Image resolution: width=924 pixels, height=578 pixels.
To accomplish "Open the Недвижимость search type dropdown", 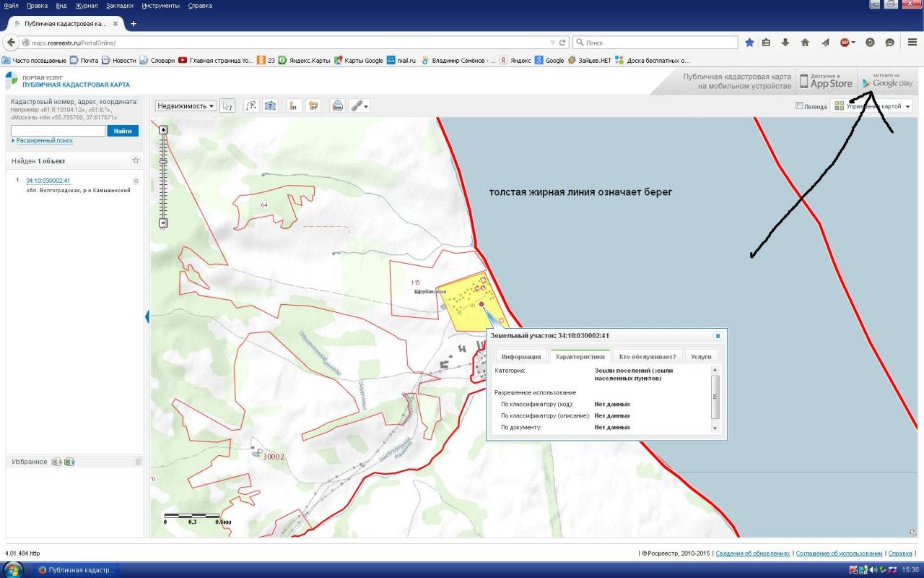I will tap(186, 105).
